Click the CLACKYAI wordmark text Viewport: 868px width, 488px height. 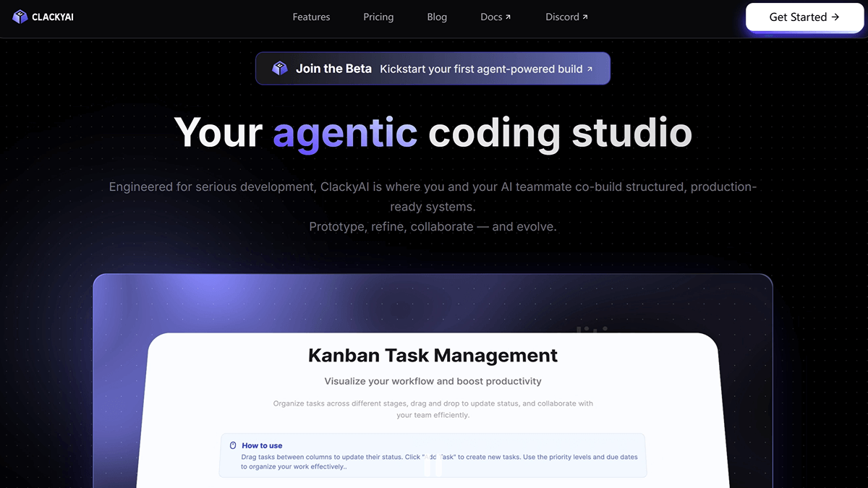point(53,17)
